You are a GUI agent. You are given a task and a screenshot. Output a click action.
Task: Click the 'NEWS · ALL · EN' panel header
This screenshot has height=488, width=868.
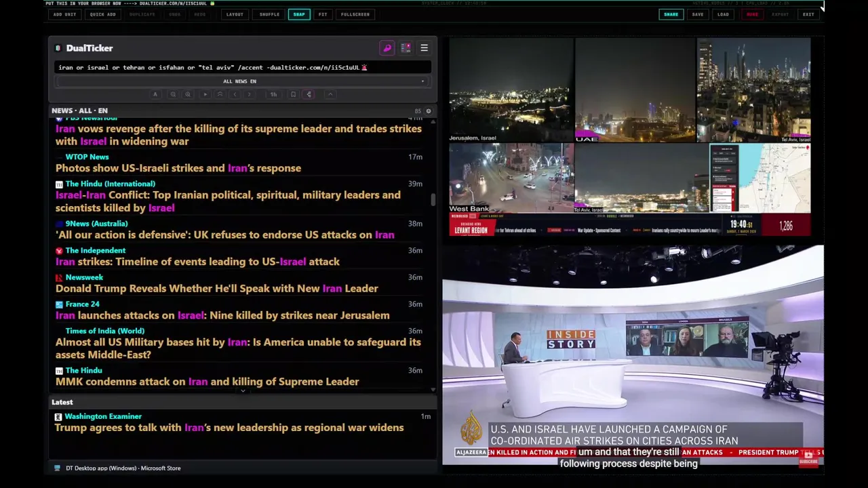coord(79,110)
